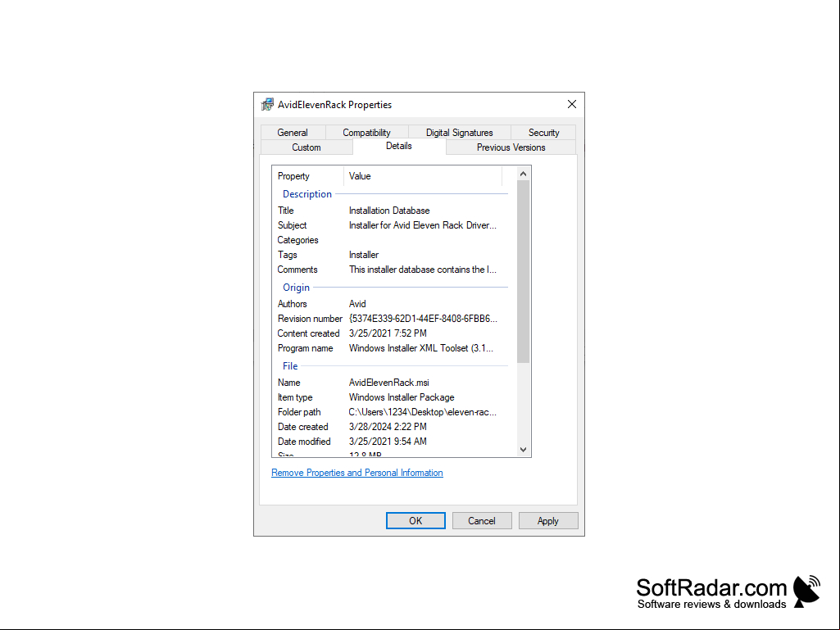This screenshot has width=840, height=630.
Task: Click the scroll down arrow in details list
Action: (x=524, y=450)
